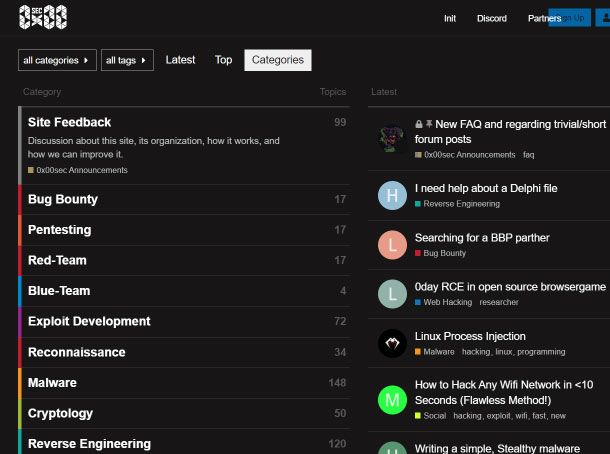Open topic I need help about a Delphi file

click(486, 188)
